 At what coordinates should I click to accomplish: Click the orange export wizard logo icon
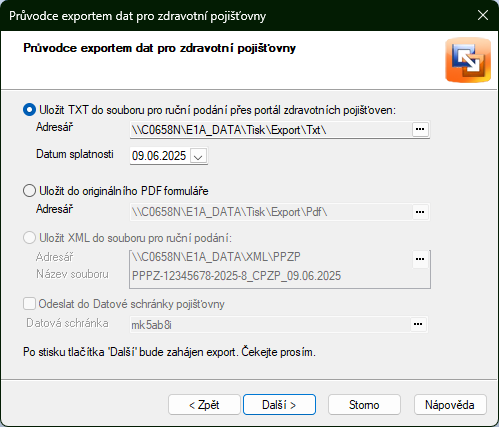[468, 60]
